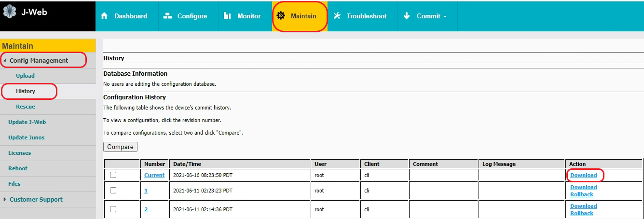This screenshot has height=219, width=644.
Task: Open Rescue in the sidebar
Action: [25, 107]
